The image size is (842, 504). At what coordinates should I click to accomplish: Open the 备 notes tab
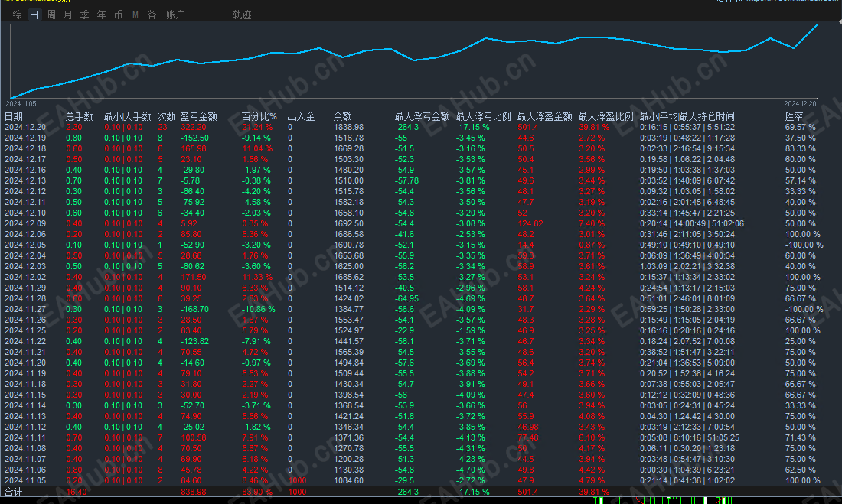click(152, 15)
